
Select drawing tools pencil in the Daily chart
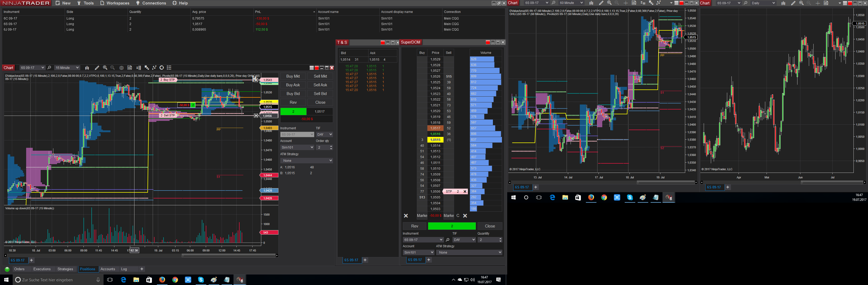coord(793,3)
